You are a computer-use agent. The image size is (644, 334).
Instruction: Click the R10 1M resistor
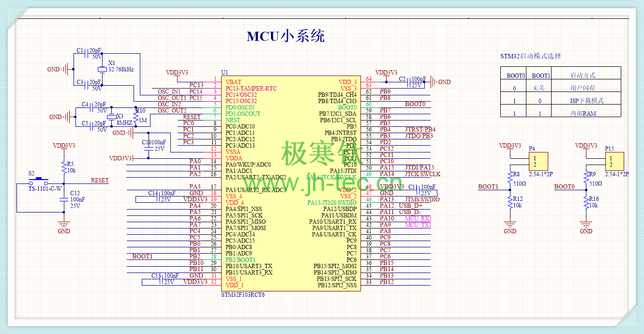(x=137, y=117)
